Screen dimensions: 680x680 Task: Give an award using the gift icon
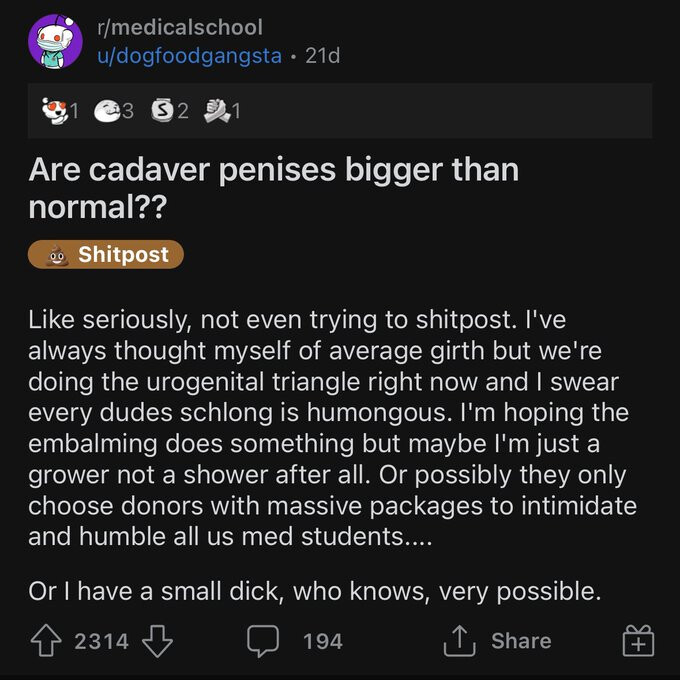coord(637,641)
